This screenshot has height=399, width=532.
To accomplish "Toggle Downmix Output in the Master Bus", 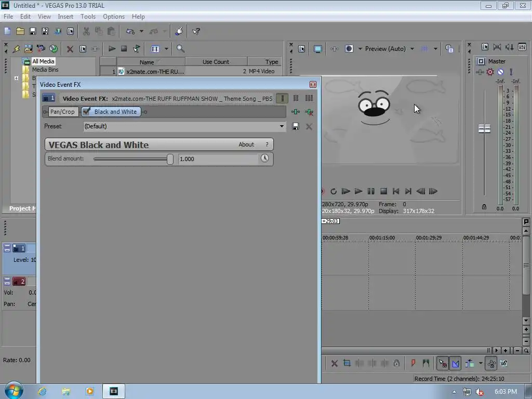I will (x=497, y=47).
